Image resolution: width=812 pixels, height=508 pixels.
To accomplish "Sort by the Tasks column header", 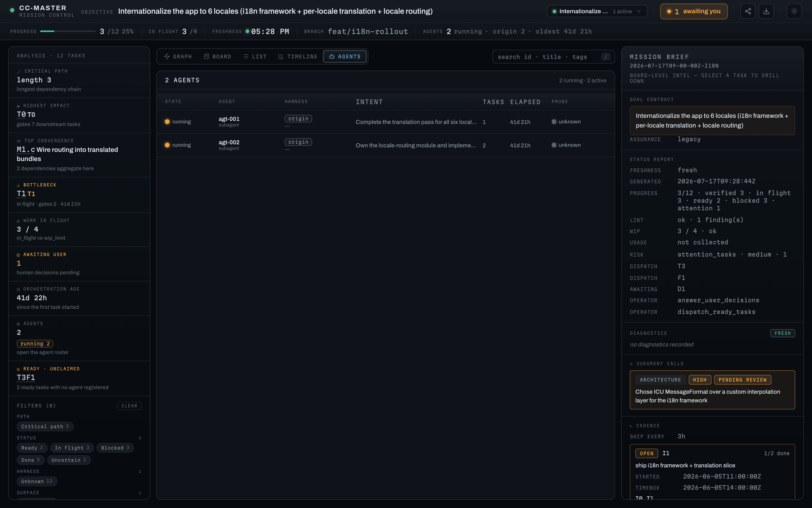I will click(x=493, y=102).
